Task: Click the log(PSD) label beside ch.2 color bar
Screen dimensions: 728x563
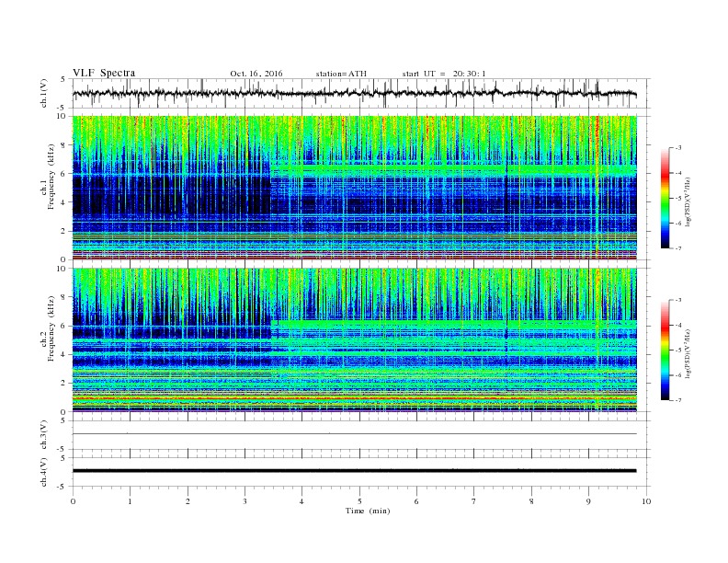Action: pyautogui.click(x=688, y=353)
